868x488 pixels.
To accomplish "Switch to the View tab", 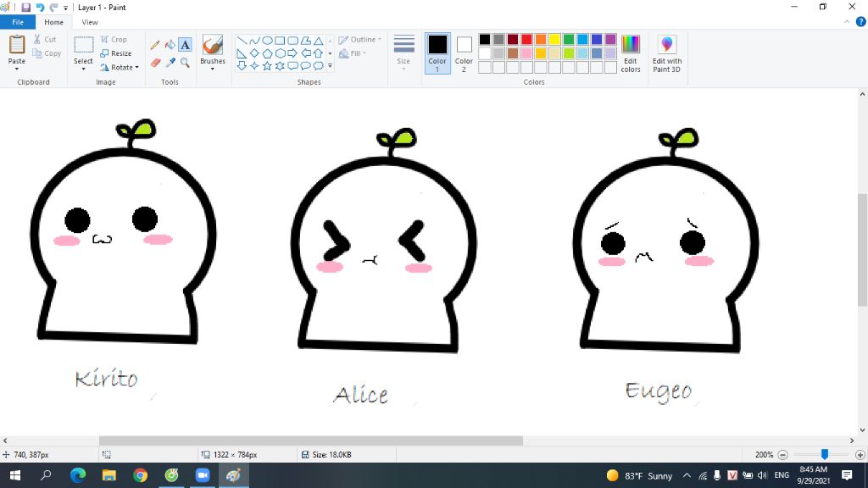I will [x=90, y=22].
